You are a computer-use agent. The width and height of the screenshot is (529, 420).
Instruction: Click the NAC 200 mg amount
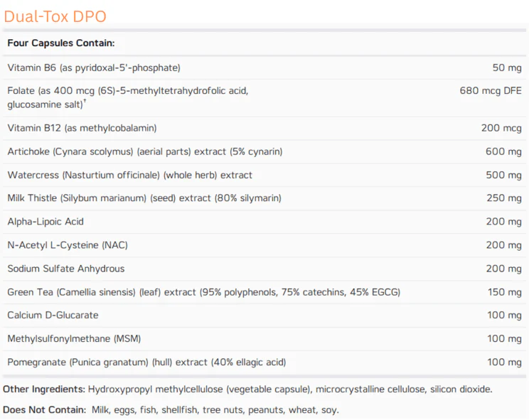click(503, 245)
